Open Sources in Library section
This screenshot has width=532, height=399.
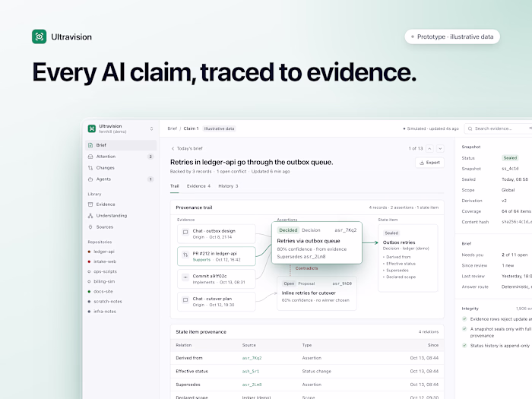(x=121, y=227)
